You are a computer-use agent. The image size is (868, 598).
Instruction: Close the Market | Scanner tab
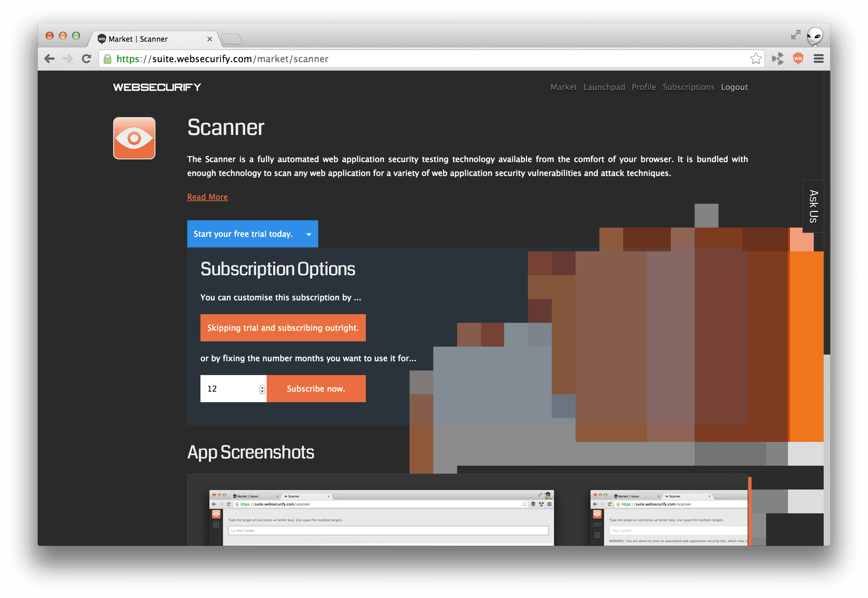click(x=209, y=39)
